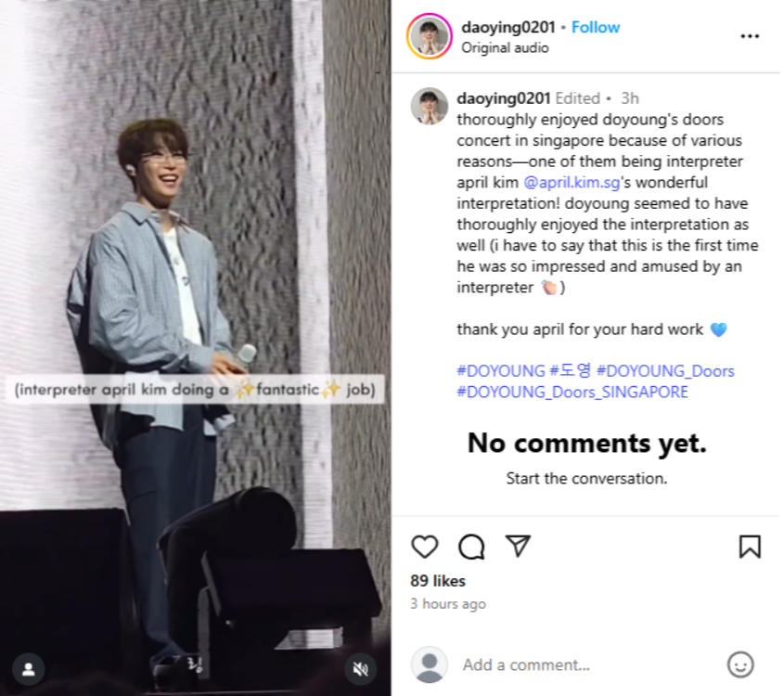
Task: Like the post with the heart icon
Action: [x=424, y=547]
